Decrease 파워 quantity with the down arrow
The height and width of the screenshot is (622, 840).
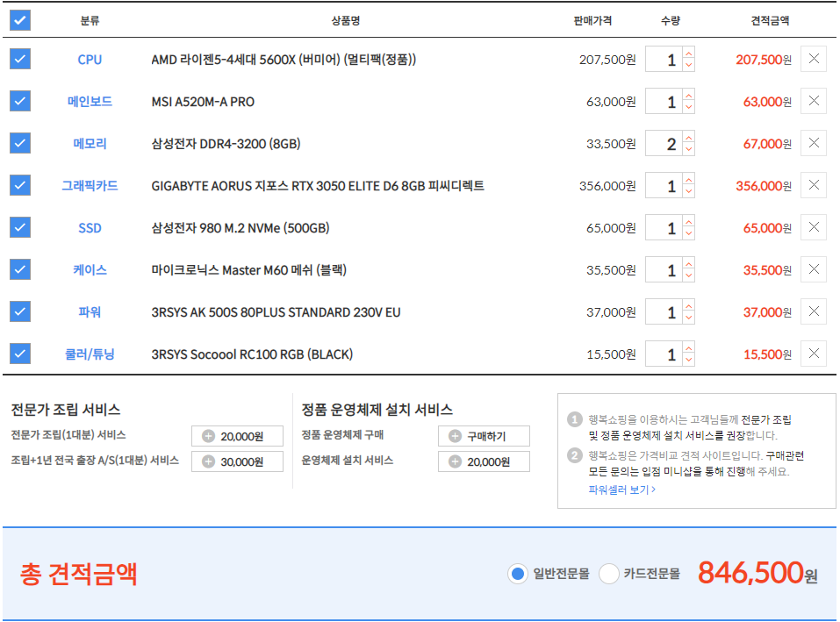(689, 318)
